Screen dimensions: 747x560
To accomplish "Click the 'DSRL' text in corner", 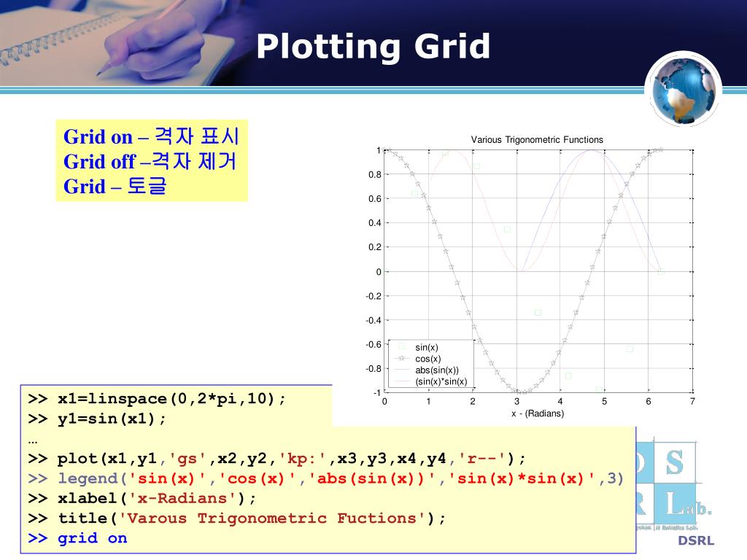I will [x=696, y=540].
